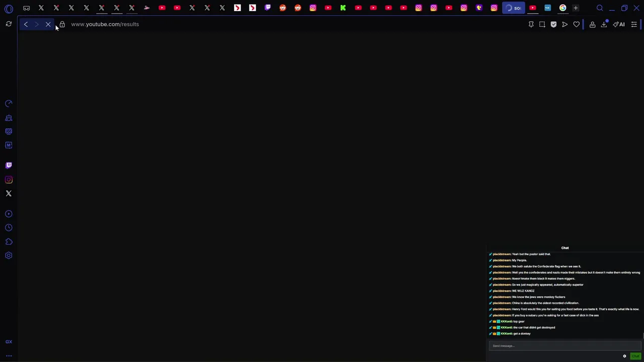Open the ad blocker shield
The height and width of the screenshot is (362, 644).
pyautogui.click(x=553, y=24)
